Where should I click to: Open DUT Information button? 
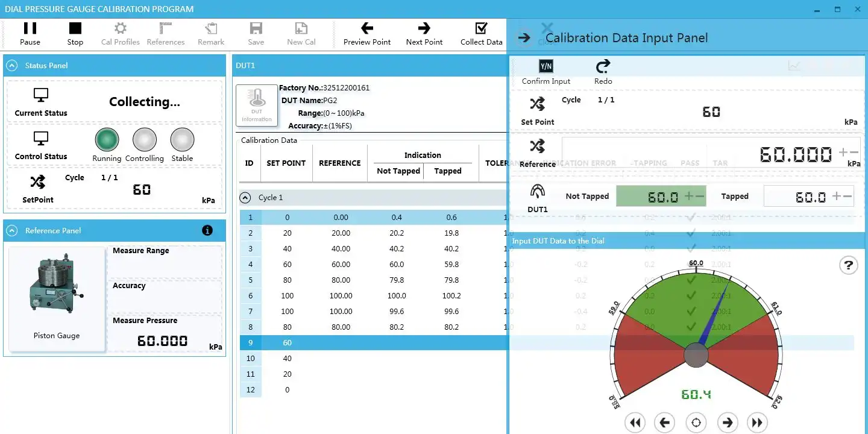pyautogui.click(x=257, y=105)
